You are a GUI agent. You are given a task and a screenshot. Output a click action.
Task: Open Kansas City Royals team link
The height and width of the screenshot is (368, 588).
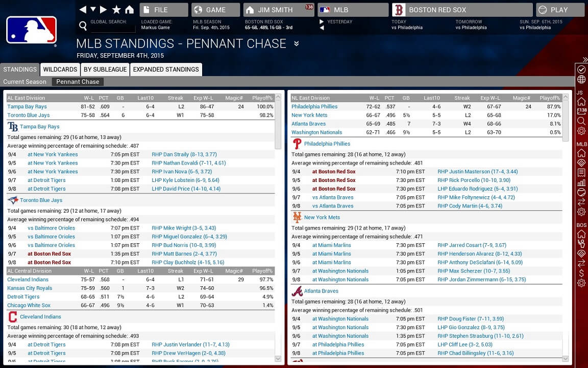(30, 288)
